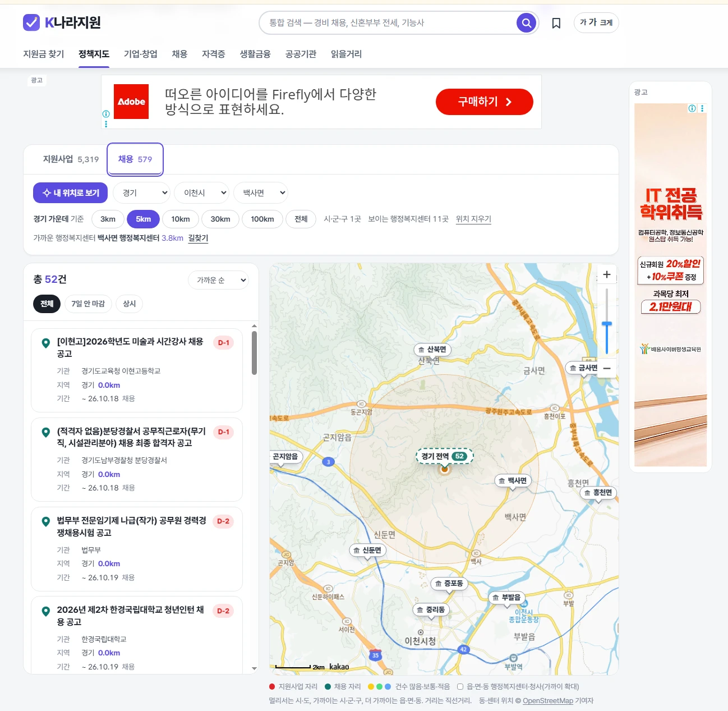The width and height of the screenshot is (728, 711).
Task: Open the 가까운 순 sort dropdown
Action: point(218,280)
